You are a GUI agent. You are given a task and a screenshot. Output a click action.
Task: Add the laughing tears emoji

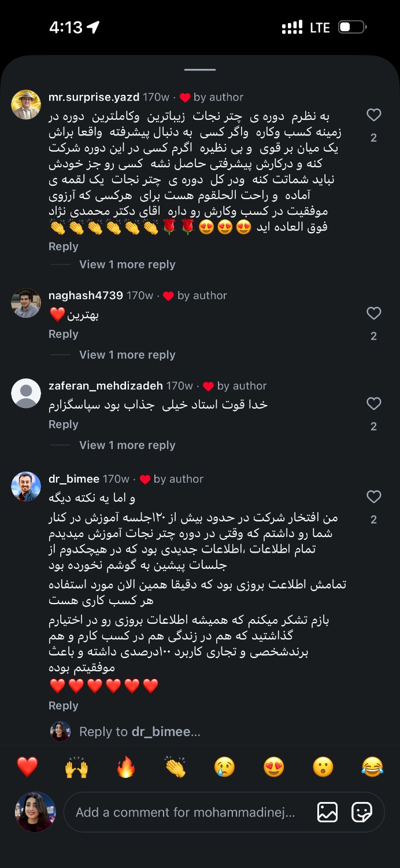(372, 767)
